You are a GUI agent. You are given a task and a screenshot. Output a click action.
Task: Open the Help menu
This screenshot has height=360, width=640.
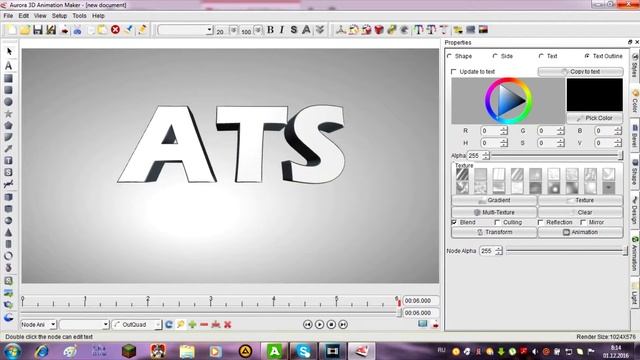click(98, 16)
